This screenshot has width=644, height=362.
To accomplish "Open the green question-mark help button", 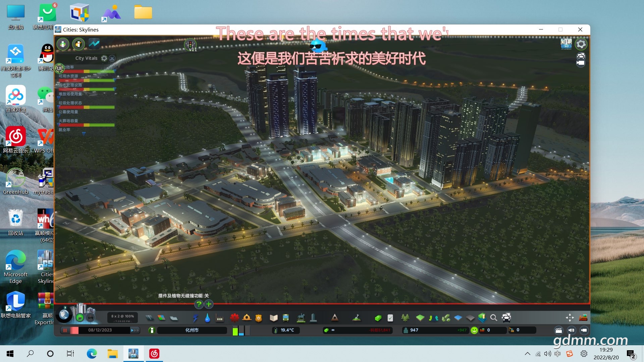I will coord(199,304).
